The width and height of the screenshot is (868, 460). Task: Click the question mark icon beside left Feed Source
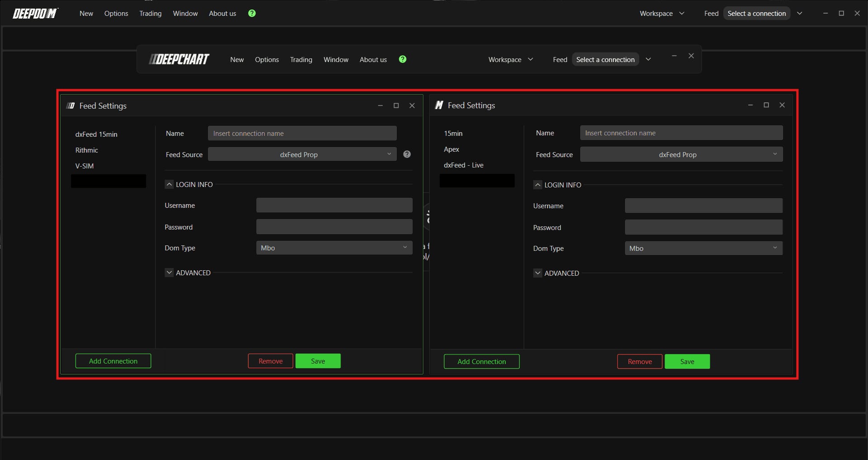tap(407, 154)
